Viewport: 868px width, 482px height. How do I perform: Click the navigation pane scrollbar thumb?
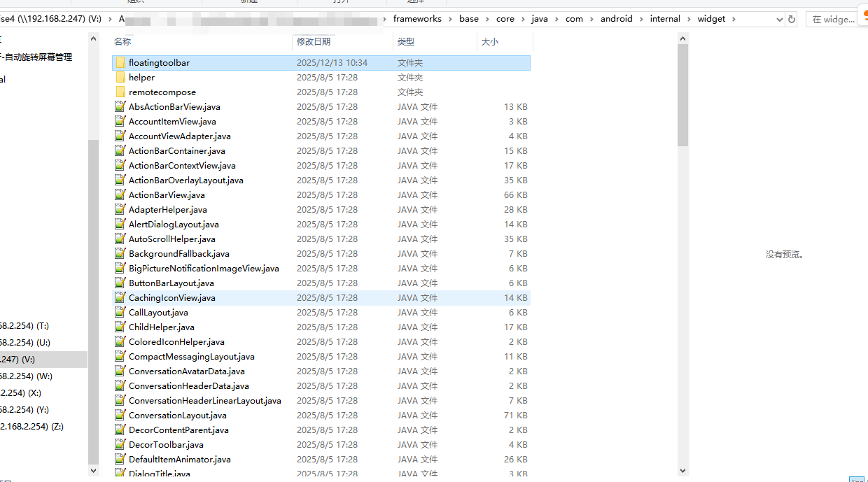coord(93,302)
